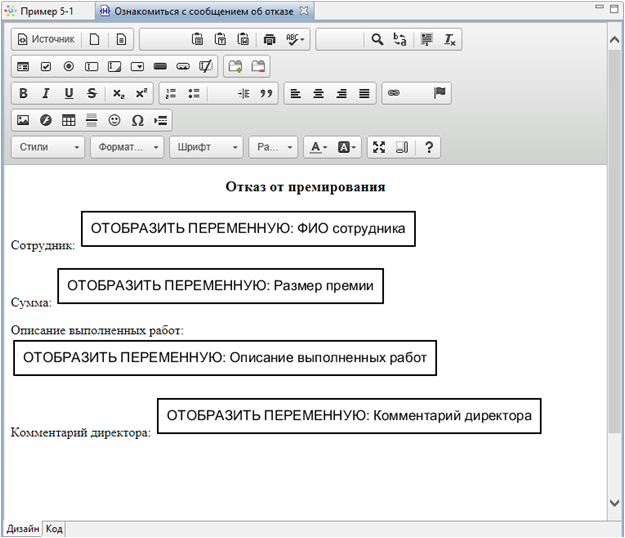
Task: Click the ФИО сотрудника variable placeholder
Action: [247, 228]
